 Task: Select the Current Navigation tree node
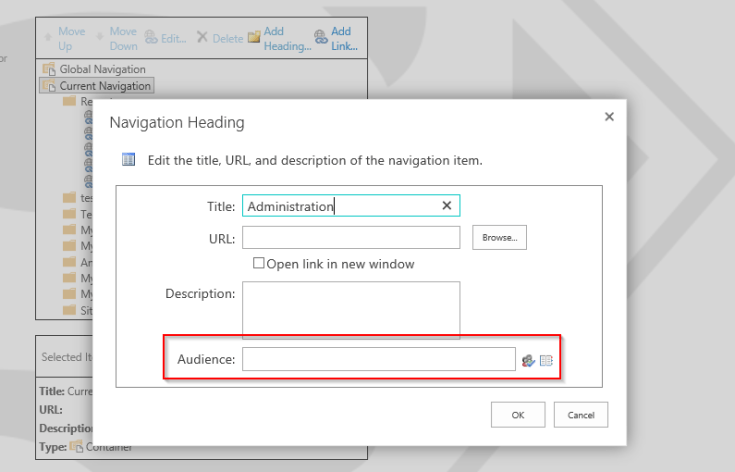pos(105,86)
